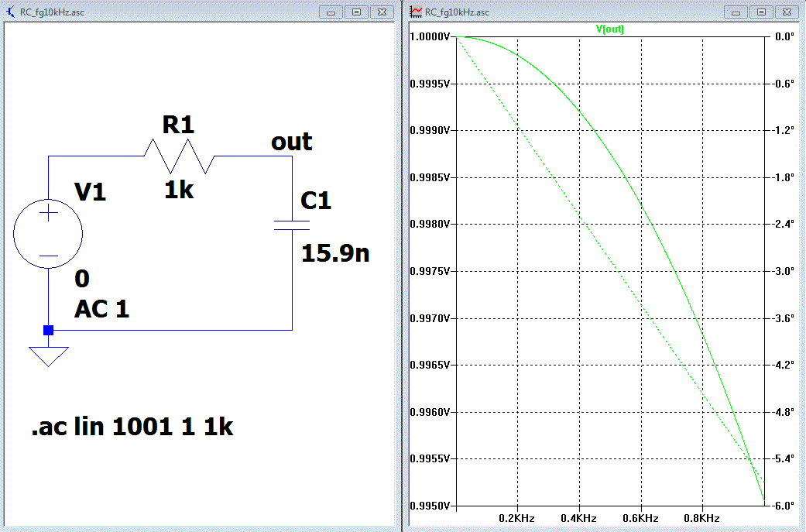Click the 0.8KHz frequency axis label

[701, 518]
